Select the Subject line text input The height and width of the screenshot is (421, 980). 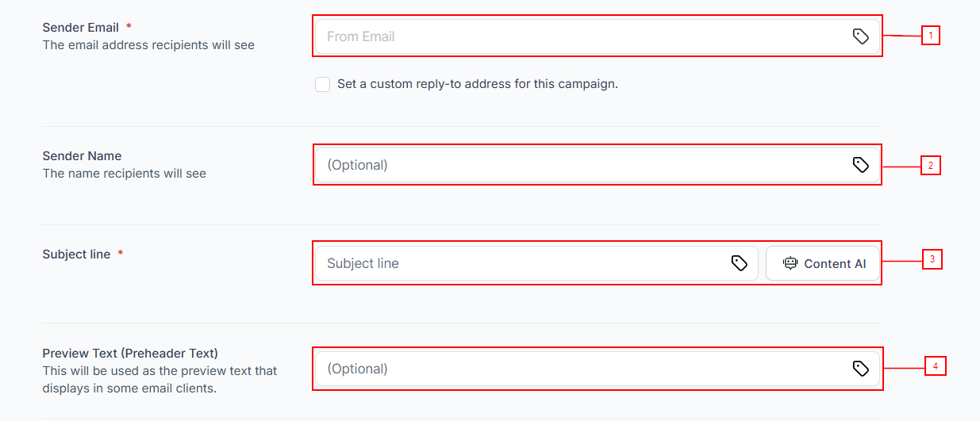click(x=524, y=263)
